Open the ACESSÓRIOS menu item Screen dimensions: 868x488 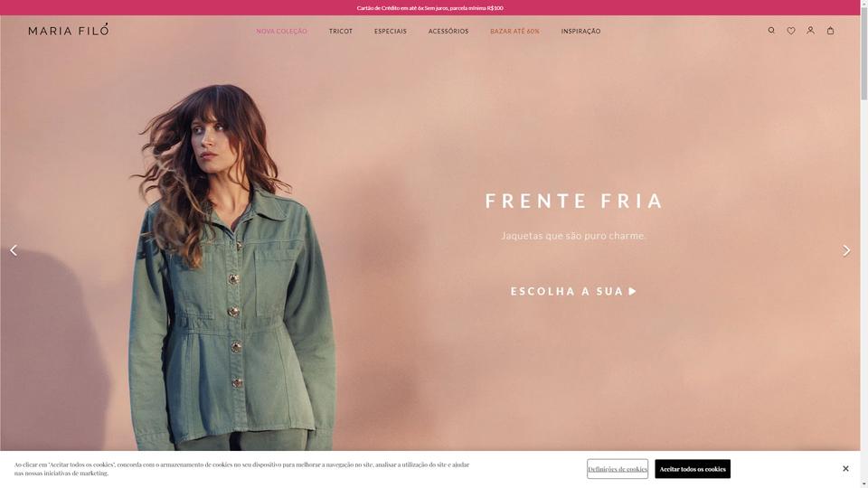[448, 31]
